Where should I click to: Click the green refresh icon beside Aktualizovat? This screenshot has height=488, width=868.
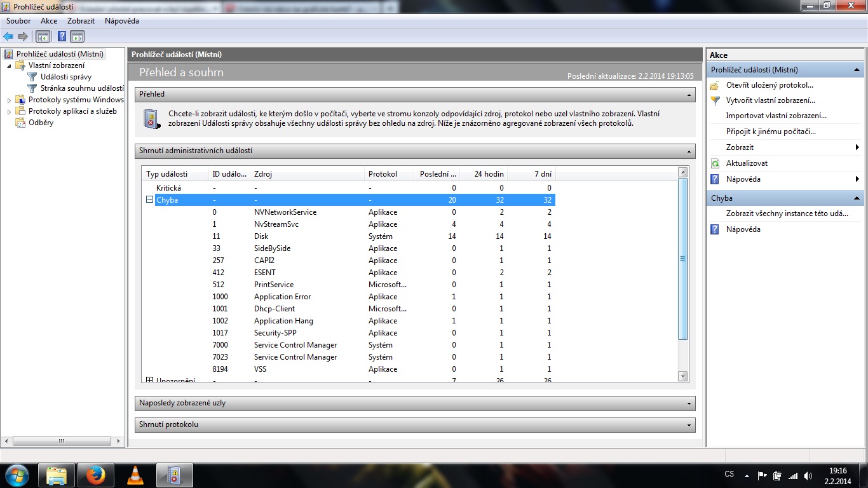(x=715, y=163)
